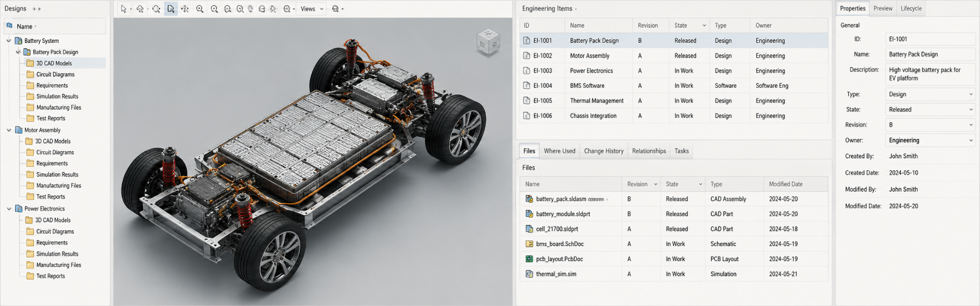Viewport: 980px width, 306px height.
Task: Click the document icon for EI-1004
Action: [526, 86]
